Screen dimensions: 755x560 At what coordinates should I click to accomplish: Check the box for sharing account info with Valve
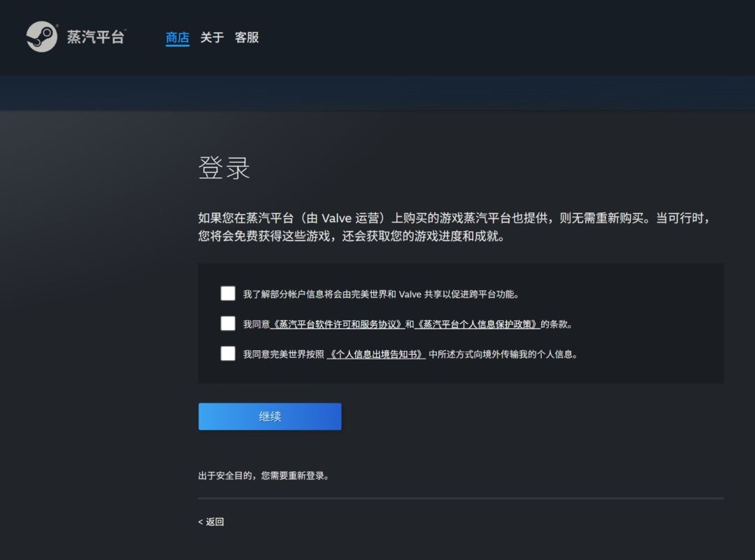tap(228, 293)
